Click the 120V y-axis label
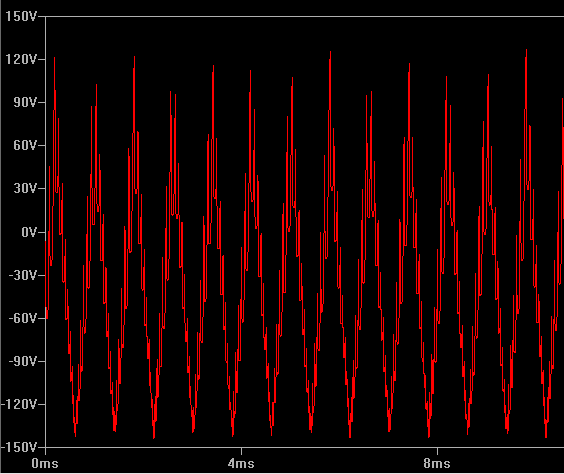This screenshot has width=564, height=474. click(21, 59)
